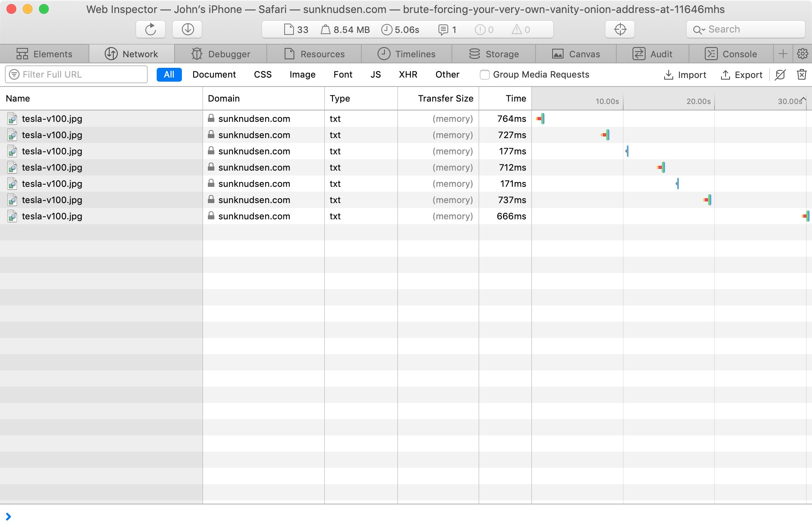The height and width of the screenshot is (528, 812).
Task: Reload the inspected page
Action: [150, 29]
